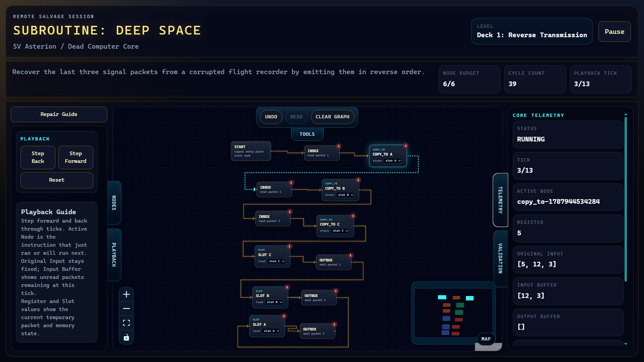Toggle the MAP minimap button

(486, 339)
